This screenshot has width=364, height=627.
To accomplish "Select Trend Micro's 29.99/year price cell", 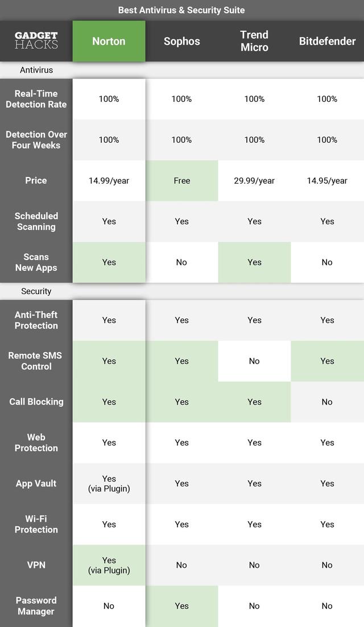I will [254, 180].
